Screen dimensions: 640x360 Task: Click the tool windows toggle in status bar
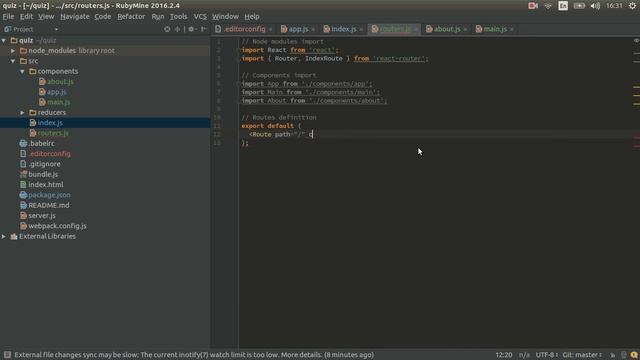pos(7,355)
